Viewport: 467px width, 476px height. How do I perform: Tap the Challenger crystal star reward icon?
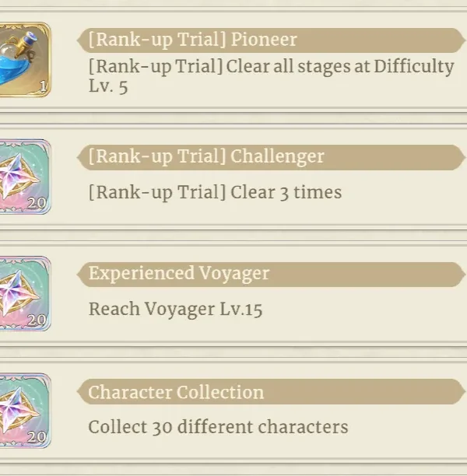(x=25, y=177)
